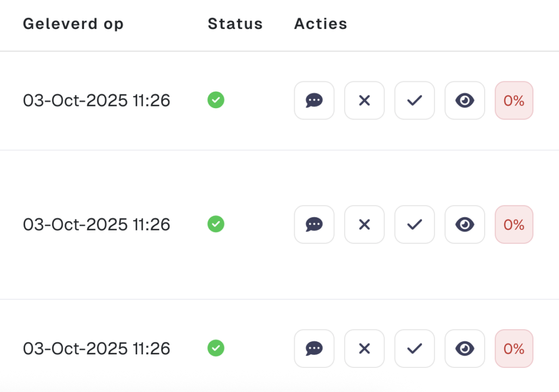
Task: Approve the second row with checkmark icon
Action: pos(414,224)
